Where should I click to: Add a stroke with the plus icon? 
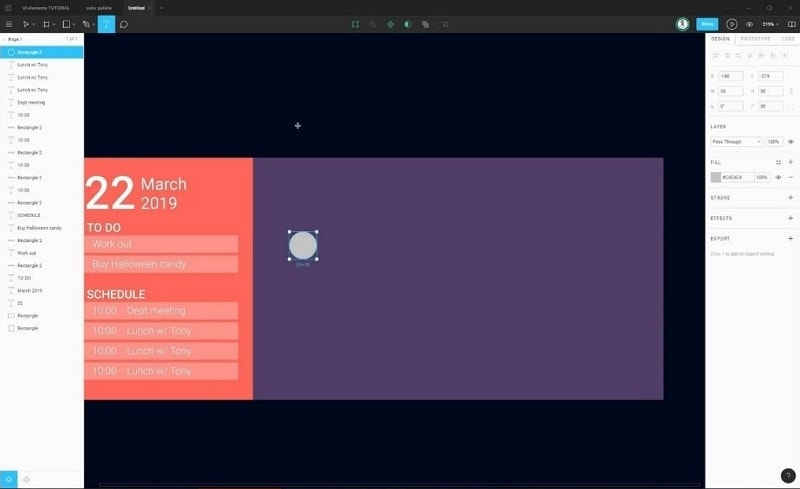[790, 198]
